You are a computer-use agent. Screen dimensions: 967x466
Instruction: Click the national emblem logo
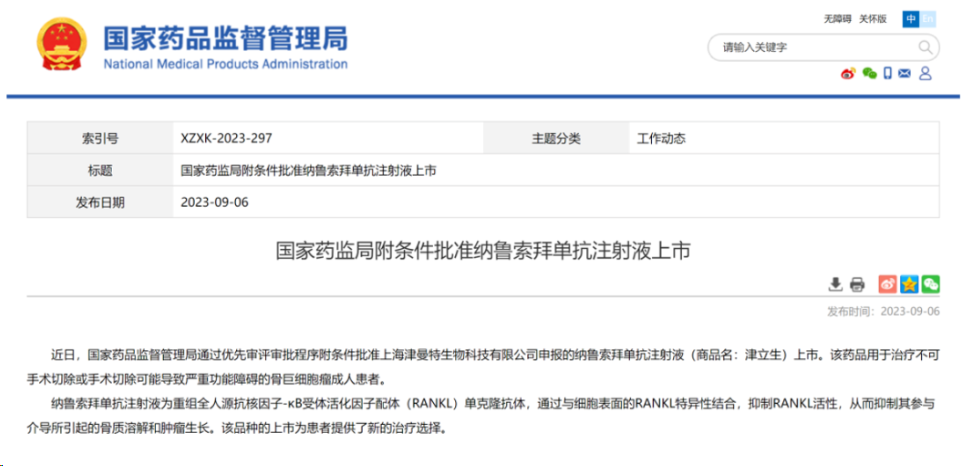coord(60,44)
